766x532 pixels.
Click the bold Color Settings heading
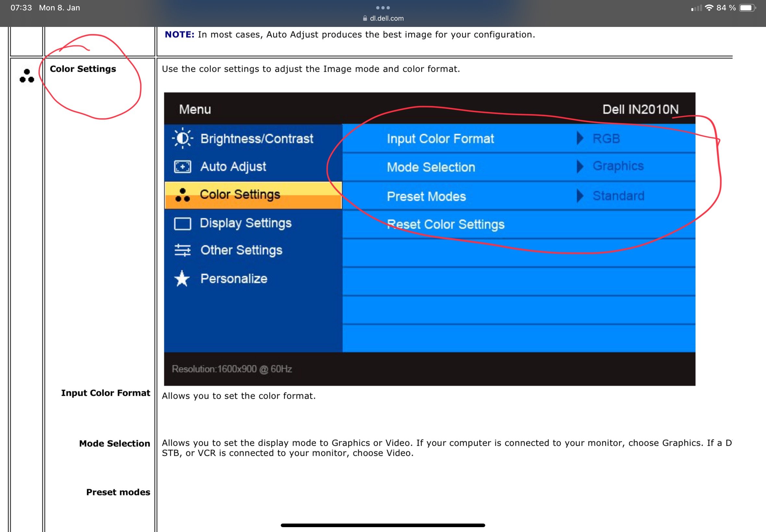pos(83,69)
